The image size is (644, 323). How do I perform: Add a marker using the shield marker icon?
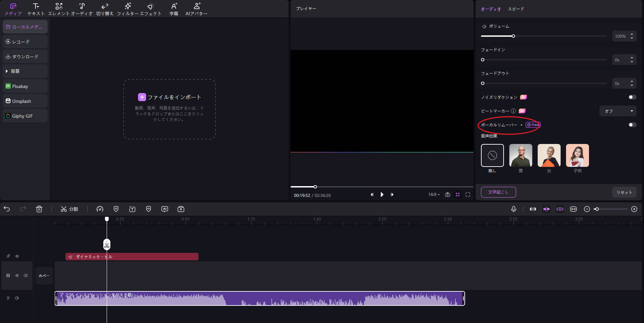116,209
